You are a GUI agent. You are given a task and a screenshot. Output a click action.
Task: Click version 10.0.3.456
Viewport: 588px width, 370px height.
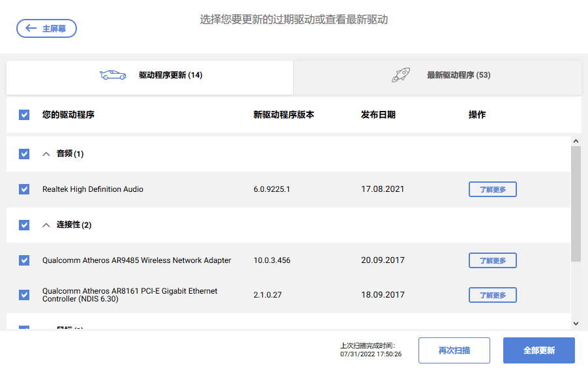click(272, 260)
